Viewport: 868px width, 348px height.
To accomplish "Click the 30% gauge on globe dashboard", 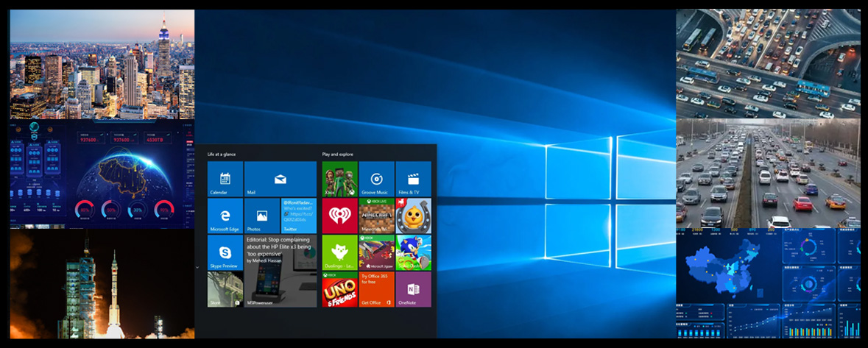I will click(x=138, y=210).
